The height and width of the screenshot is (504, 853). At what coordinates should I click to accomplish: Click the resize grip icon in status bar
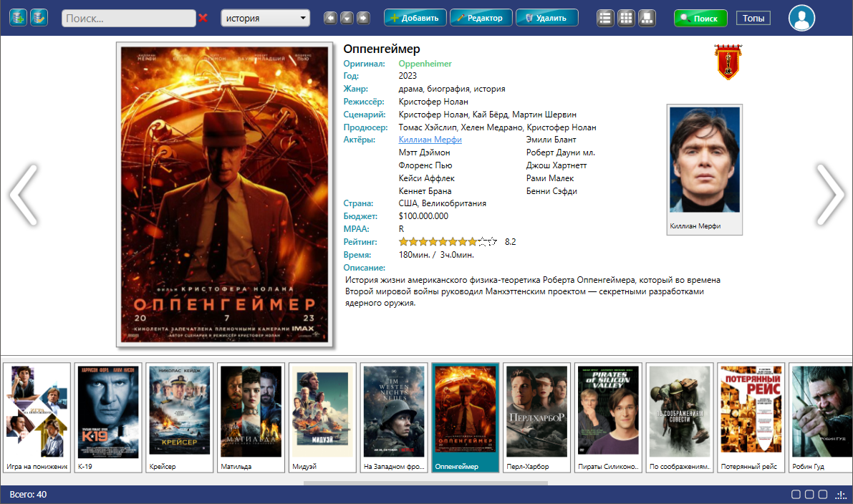tap(841, 495)
